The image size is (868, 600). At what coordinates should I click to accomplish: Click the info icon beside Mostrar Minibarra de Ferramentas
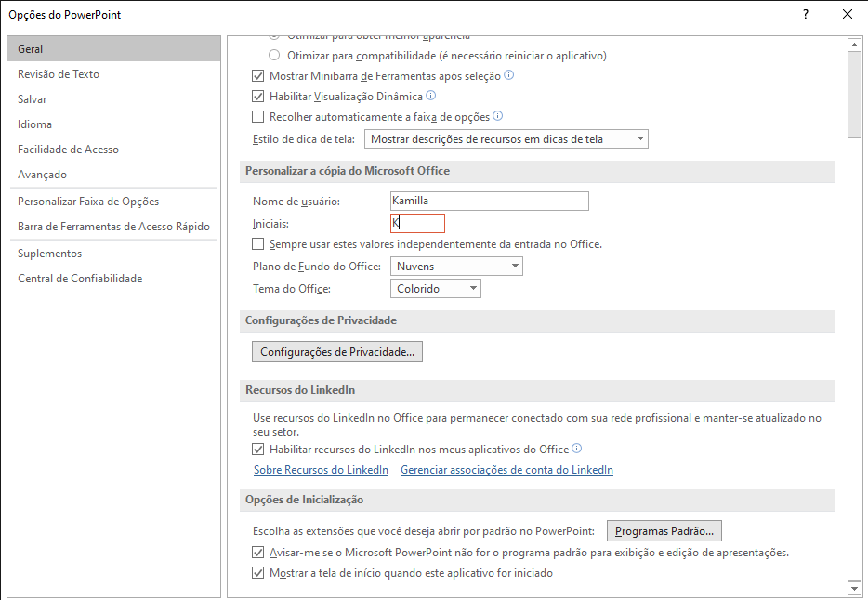pyautogui.click(x=508, y=75)
